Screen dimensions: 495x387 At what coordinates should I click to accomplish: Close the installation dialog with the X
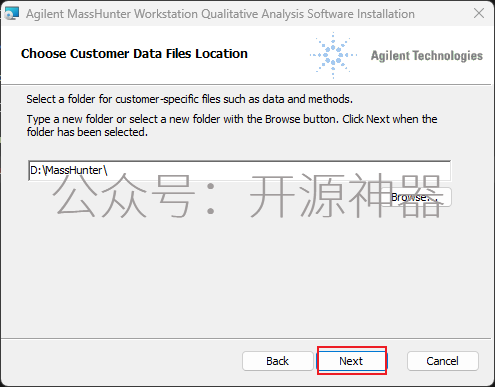click(479, 14)
